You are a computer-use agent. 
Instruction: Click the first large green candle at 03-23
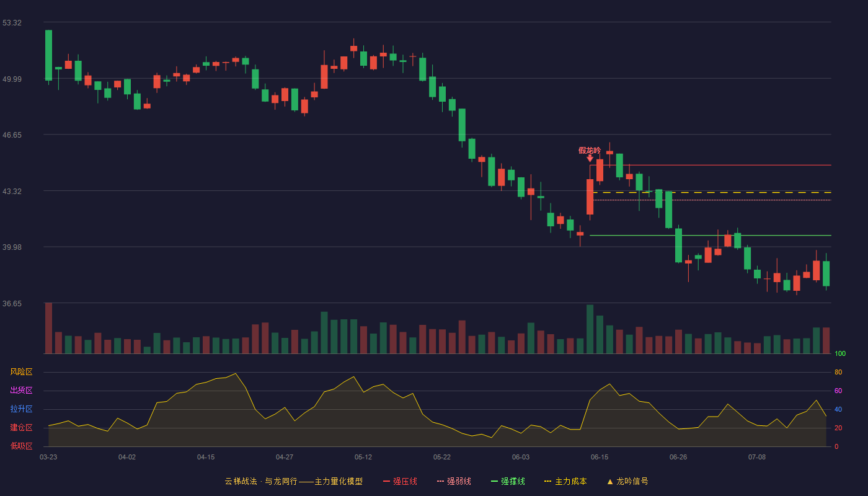(48, 55)
